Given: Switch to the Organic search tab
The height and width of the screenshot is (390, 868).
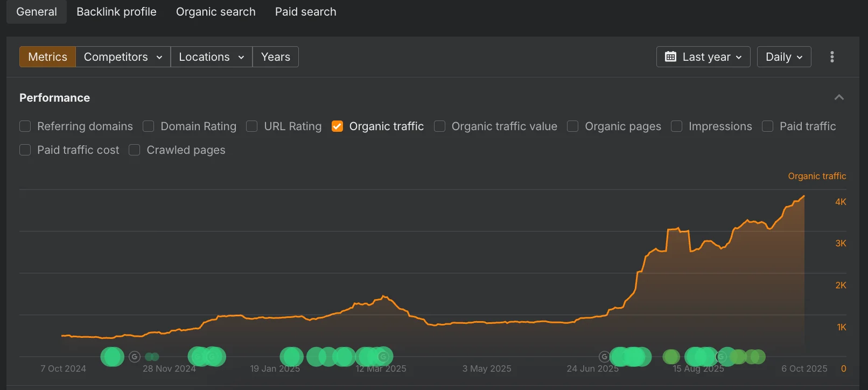Looking at the screenshot, I should coord(215,12).
